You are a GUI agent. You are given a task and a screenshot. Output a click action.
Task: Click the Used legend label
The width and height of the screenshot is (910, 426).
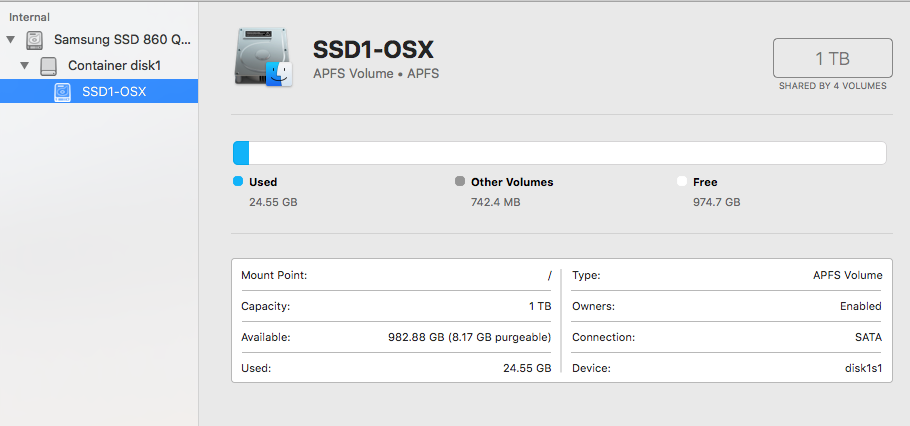pos(263,182)
